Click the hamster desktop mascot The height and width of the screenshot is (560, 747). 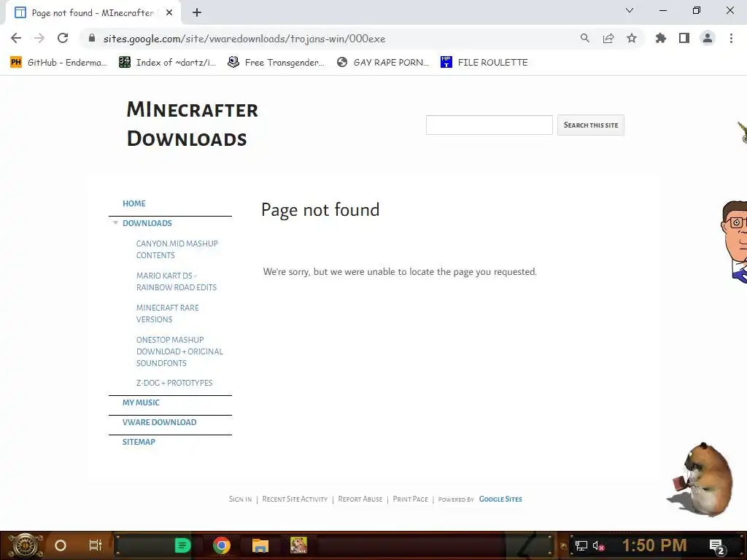700,480
